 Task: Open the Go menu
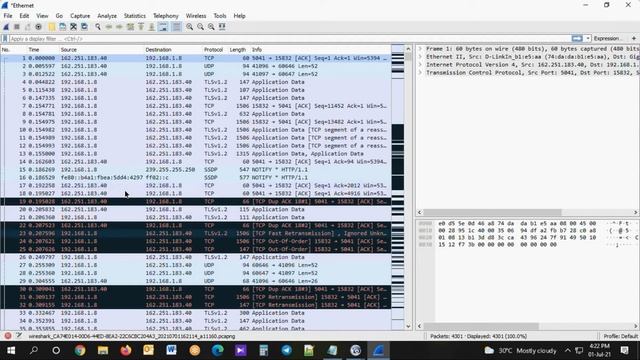59,16
